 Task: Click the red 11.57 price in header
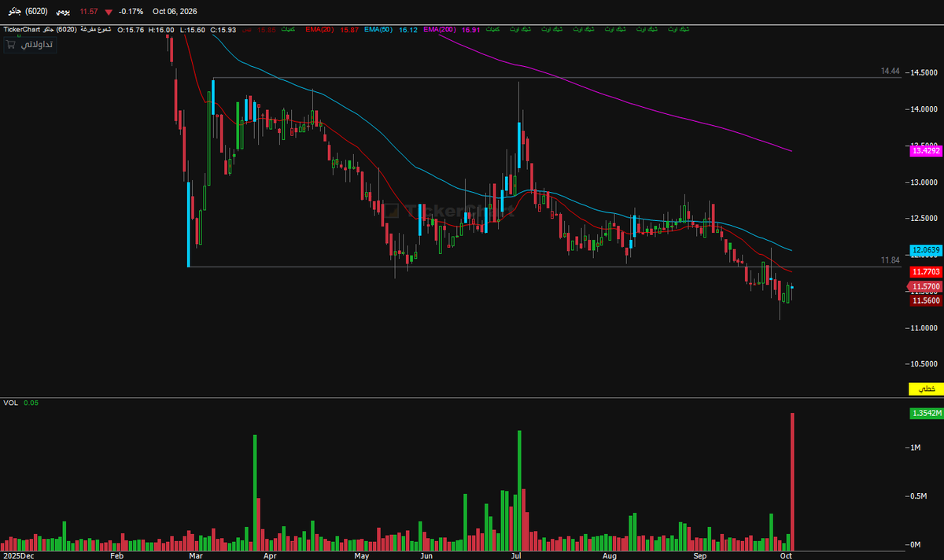coord(88,12)
